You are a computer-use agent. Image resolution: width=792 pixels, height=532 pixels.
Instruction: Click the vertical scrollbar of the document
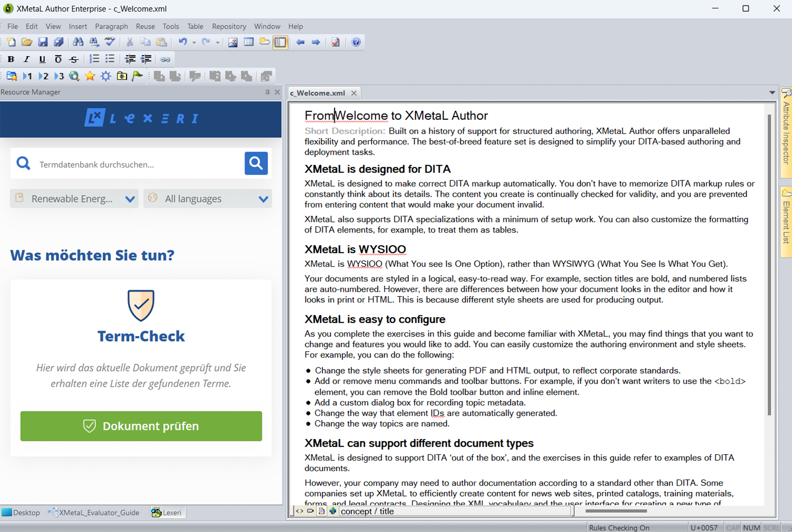(x=769, y=265)
